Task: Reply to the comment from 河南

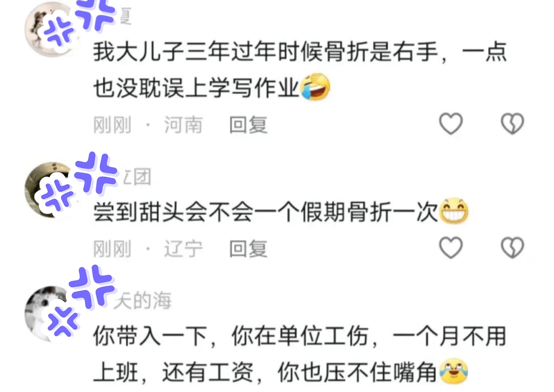Action: click(248, 125)
